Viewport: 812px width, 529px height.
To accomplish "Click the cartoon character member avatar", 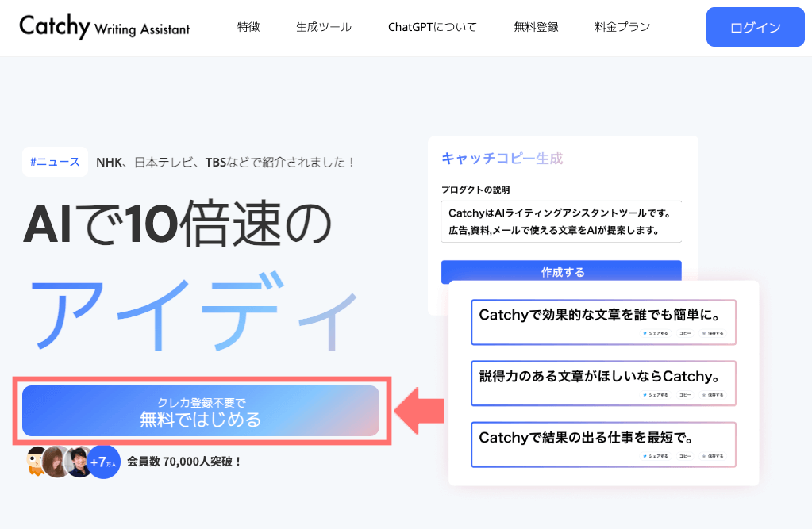I will tap(37, 462).
